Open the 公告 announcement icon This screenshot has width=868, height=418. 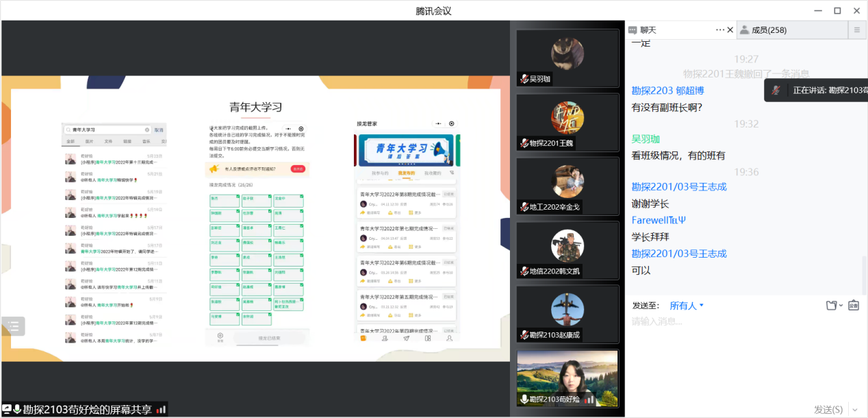[x=854, y=306]
